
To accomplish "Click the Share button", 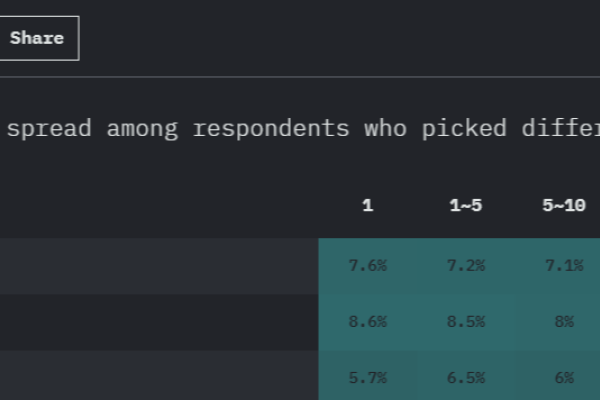I will tap(37, 38).
